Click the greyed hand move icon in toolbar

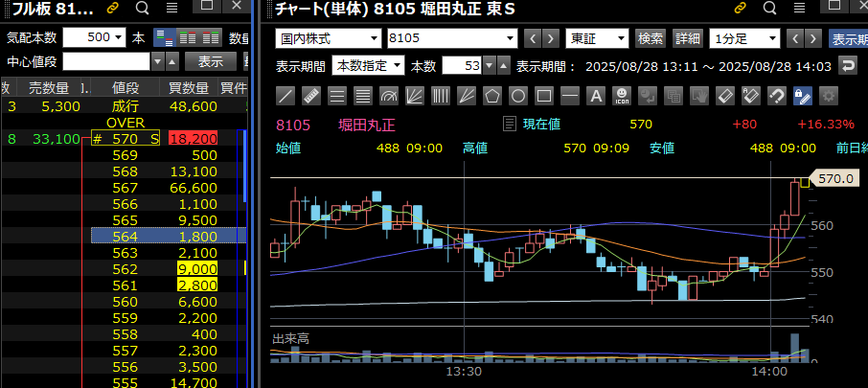pyautogui.click(x=699, y=97)
